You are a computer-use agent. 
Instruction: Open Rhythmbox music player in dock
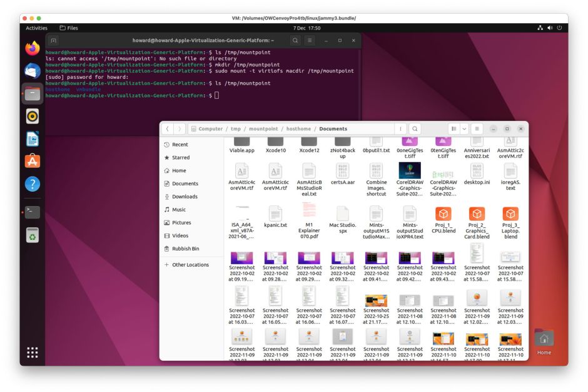33,116
